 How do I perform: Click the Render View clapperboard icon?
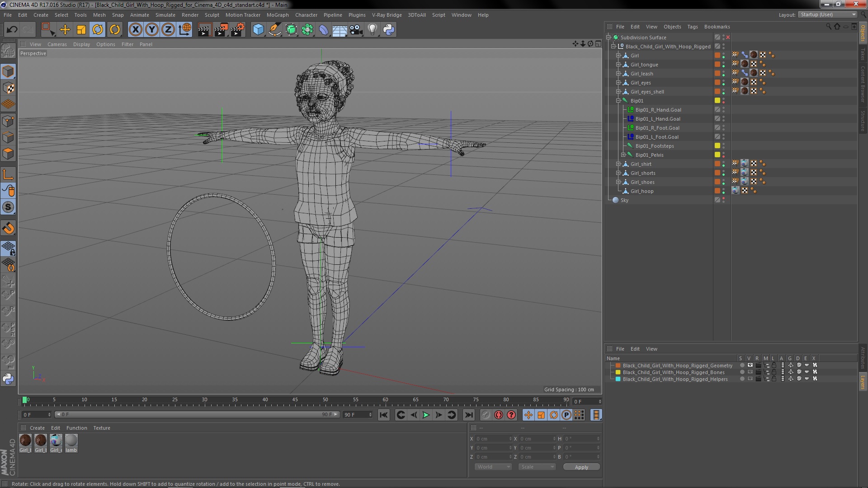tap(204, 30)
